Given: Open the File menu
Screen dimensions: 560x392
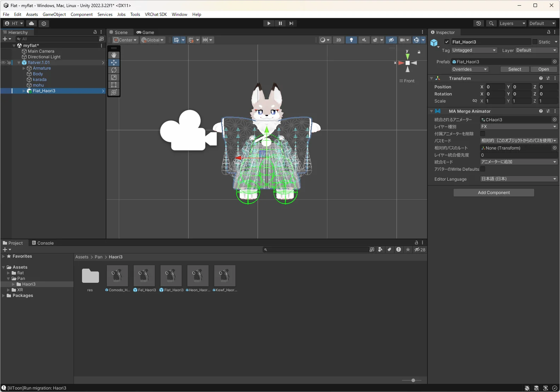Looking at the screenshot, I should click(x=6, y=14).
